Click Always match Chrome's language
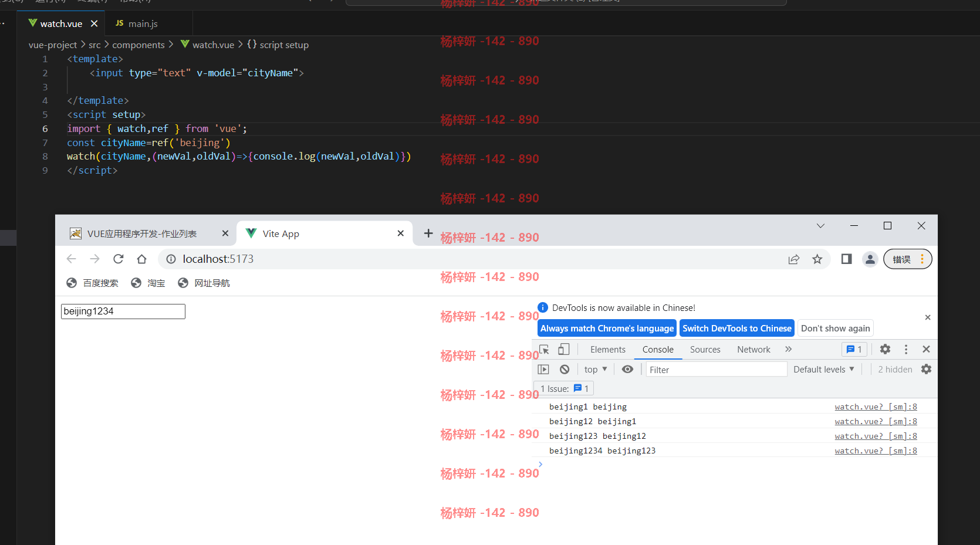980x545 pixels. pyautogui.click(x=607, y=328)
